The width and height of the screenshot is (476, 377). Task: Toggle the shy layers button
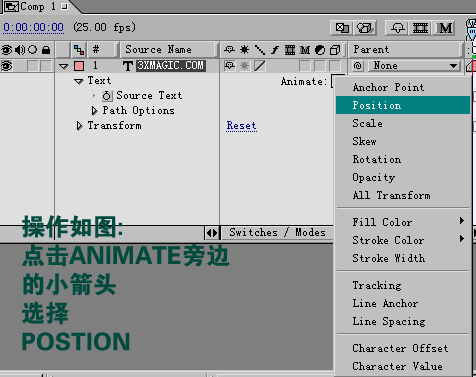coord(397,28)
